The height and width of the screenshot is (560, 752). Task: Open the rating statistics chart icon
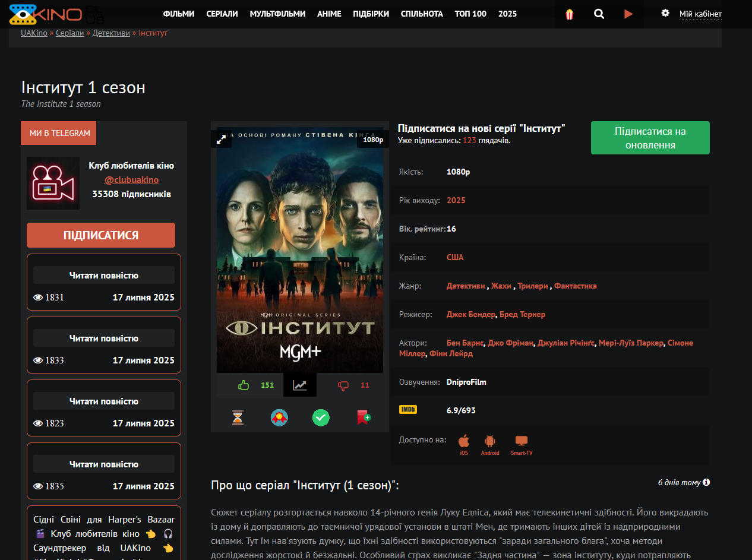click(x=300, y=385)
